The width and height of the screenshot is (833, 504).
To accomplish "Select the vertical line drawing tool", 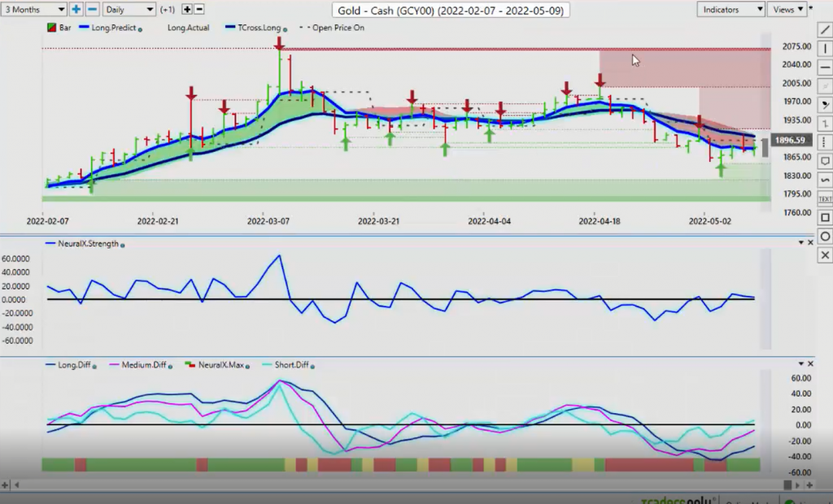I will coord(825,48).
